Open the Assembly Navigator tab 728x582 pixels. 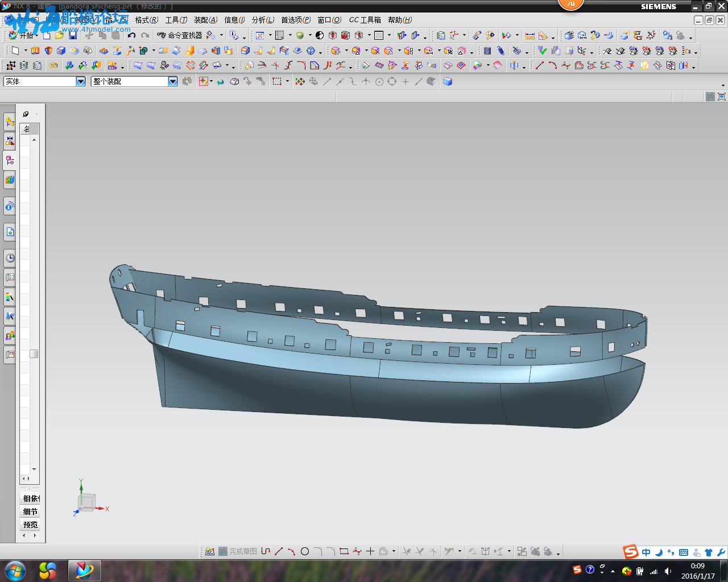coord(10,122)
